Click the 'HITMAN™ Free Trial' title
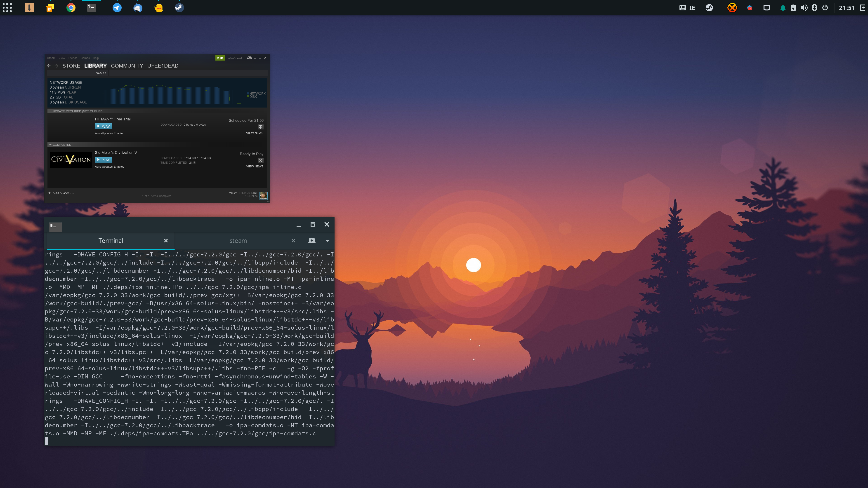Screen dimensions: 868x488 click(113, 119)
